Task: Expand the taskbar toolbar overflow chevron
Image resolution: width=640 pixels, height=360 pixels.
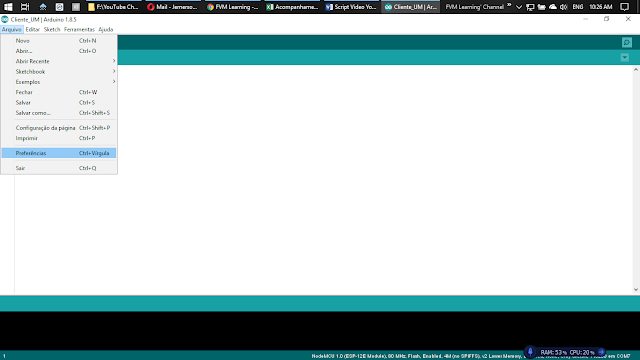Action: point(509,5)
